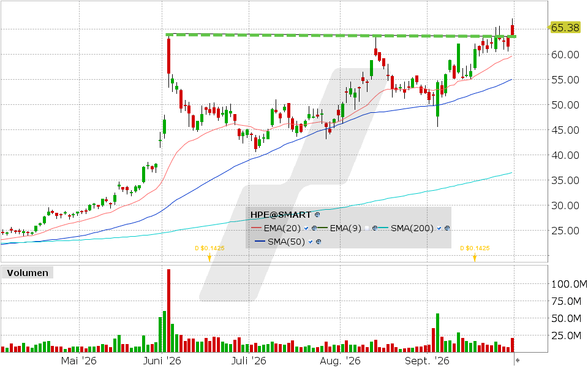Click the Juni '26 date label
The image size is (588, 368).
[x=162, y=361]
